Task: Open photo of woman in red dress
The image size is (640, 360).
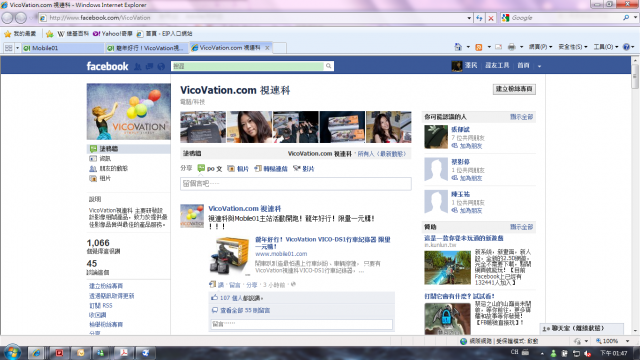Action: click(x=389, y=127)
